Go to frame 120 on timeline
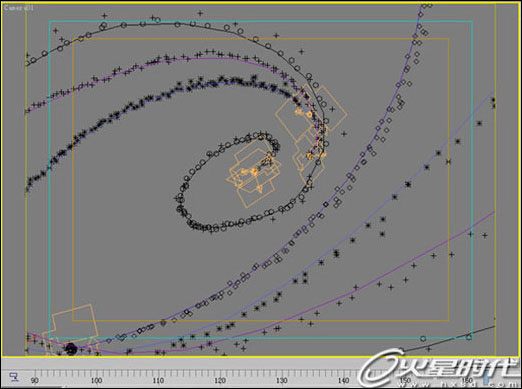This screenshot has height=389, width=522. pos(220,380)
